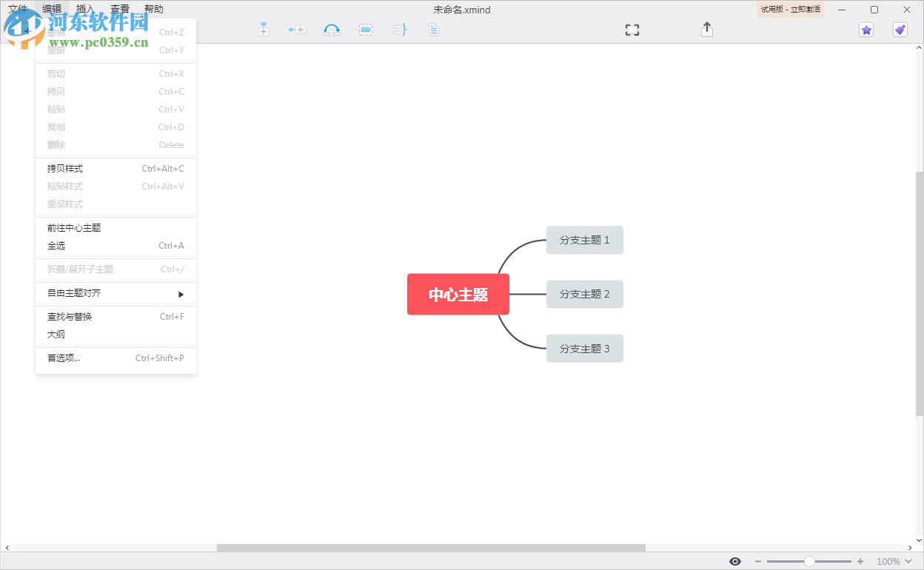Click the horizontal scrollbar thumb
Screen dimensions: 924x570
pyautogui.click(x=431, y=548)
